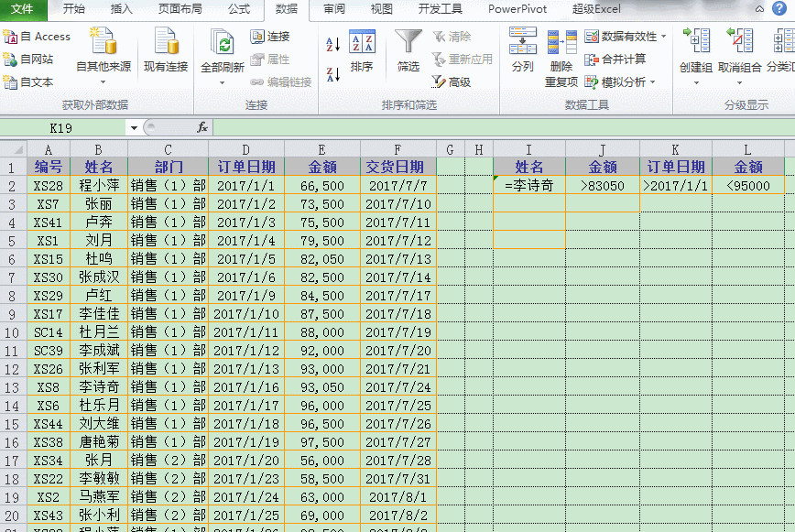Import data from text file (自文本)

pos(28,82)
